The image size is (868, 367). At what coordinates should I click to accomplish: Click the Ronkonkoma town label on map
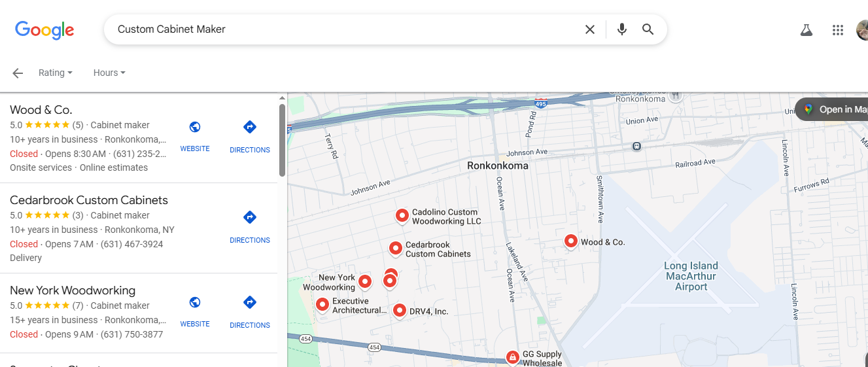pyautogui.click(x=498, y=166)
